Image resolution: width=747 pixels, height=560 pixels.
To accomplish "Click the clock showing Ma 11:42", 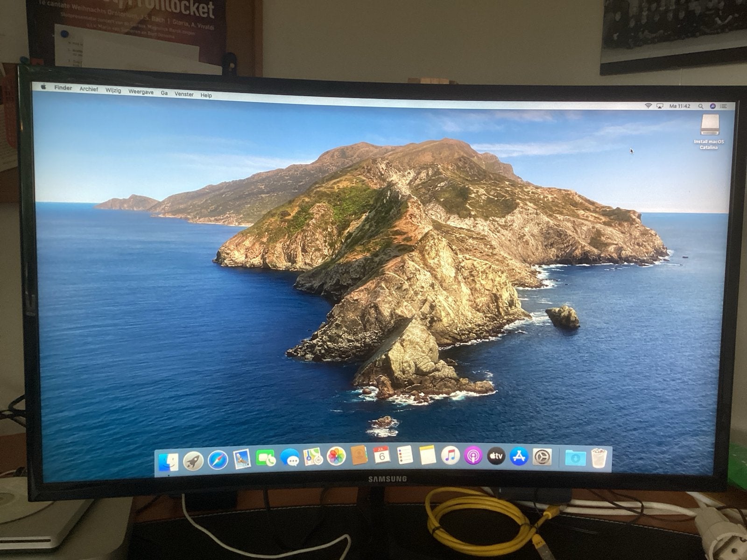I will pos(680,106).
